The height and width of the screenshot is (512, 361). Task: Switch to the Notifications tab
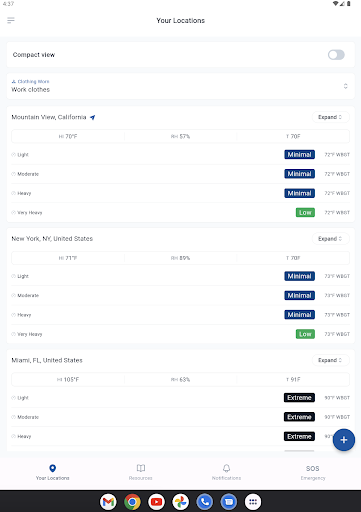[226, 472]
